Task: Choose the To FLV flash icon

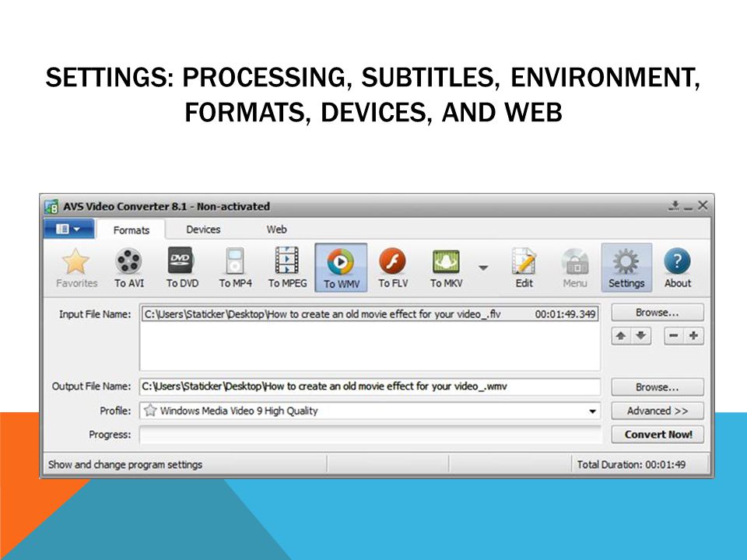Action: point(393,268)
